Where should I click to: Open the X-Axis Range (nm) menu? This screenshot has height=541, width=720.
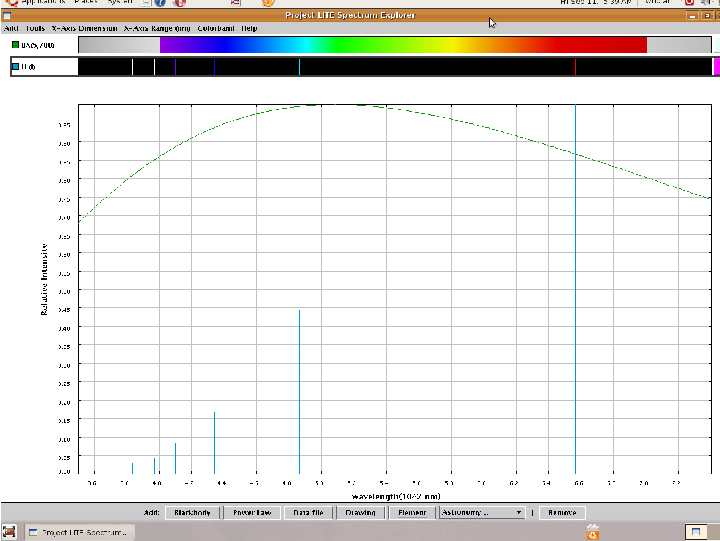pos(157,28)
